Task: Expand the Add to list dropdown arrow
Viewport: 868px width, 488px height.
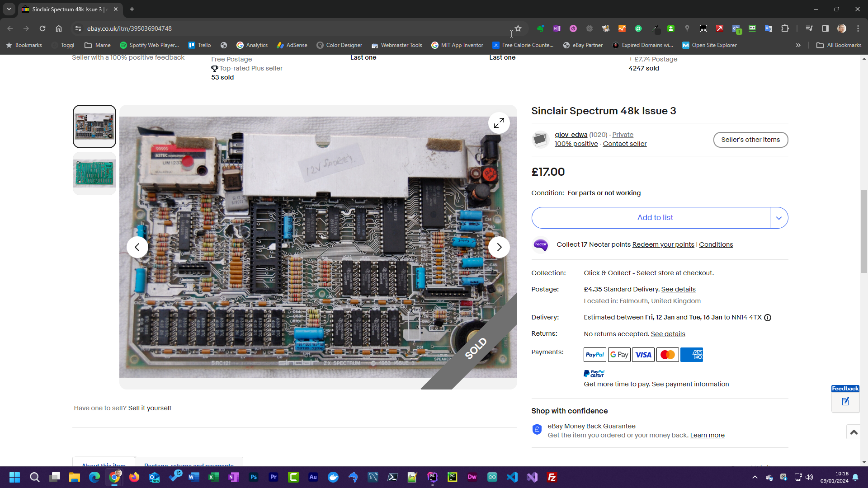Action: click(x=778, y=218)
